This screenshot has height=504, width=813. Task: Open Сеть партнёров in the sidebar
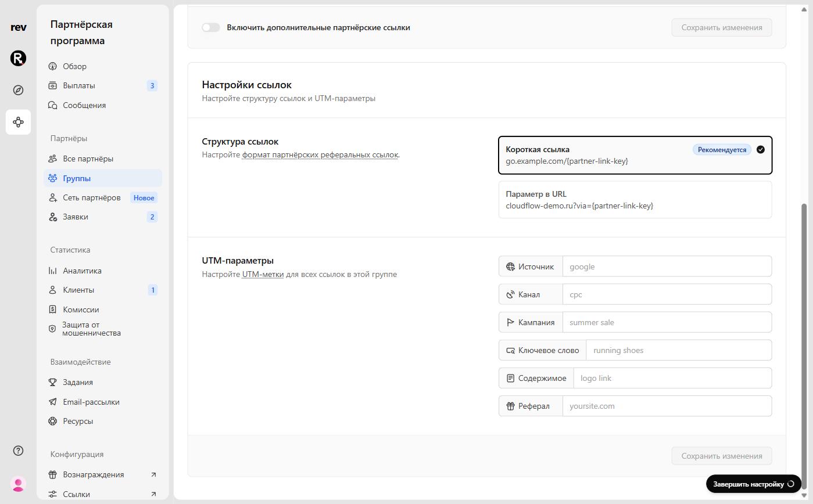click(103, 197)
